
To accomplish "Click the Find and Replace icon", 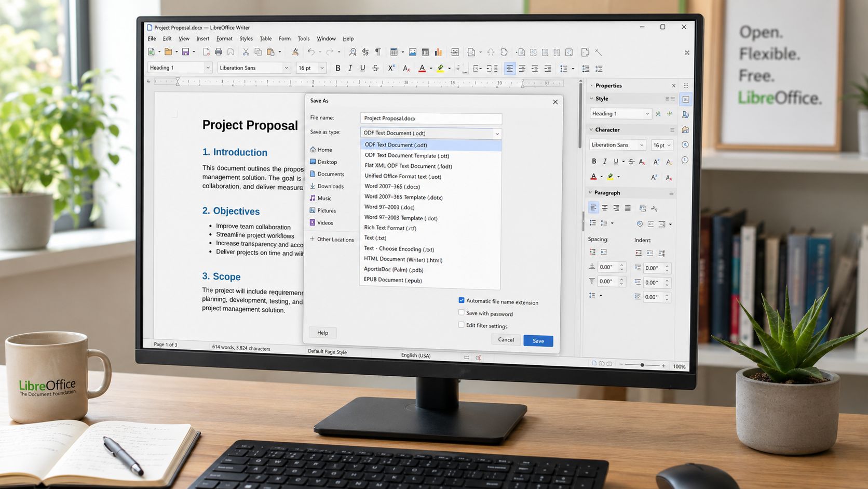I will (353, 52).
